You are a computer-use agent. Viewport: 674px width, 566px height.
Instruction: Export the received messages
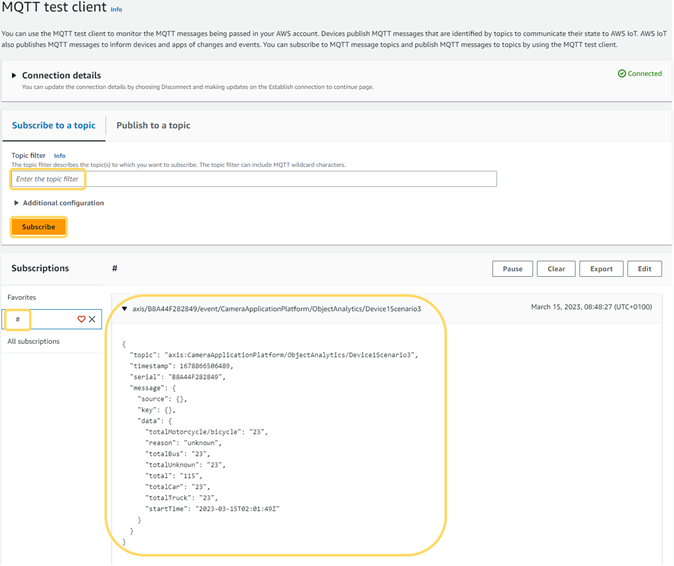(x=601, y=269)
